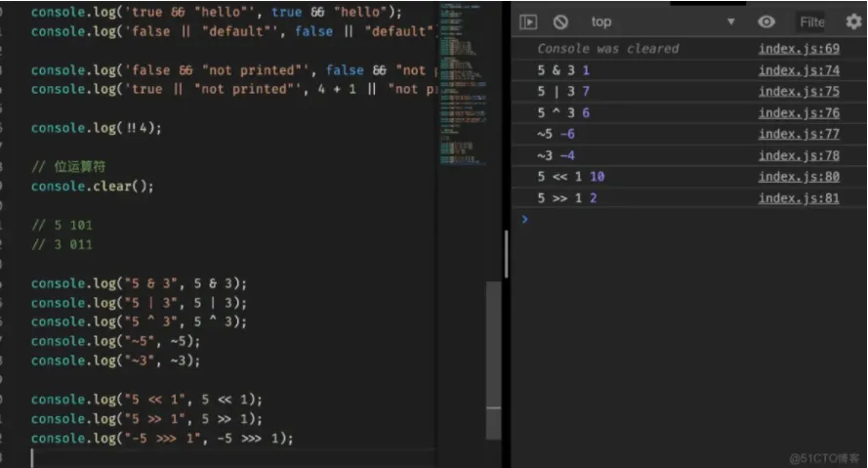Click code line with 'true && "hello"'
Screen dimensions: 868x468
(x=217, y=12)
